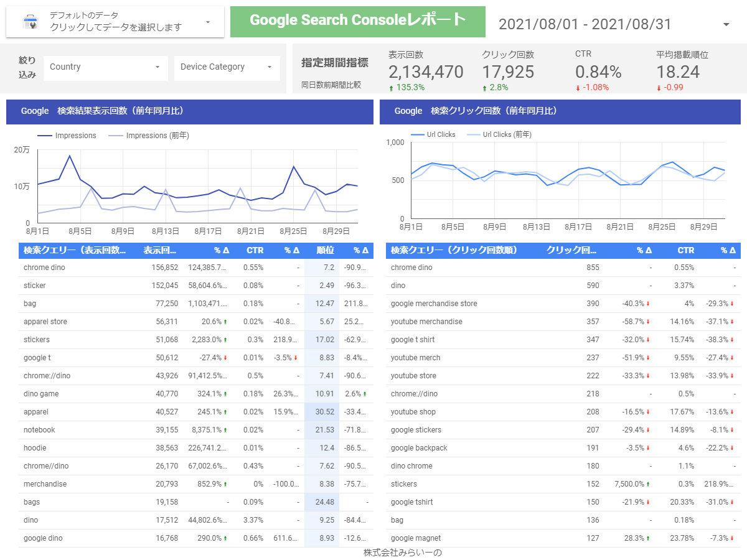Click the green up arrow next to 2.8%
The image size is (747, 560).
pos(484,88)
